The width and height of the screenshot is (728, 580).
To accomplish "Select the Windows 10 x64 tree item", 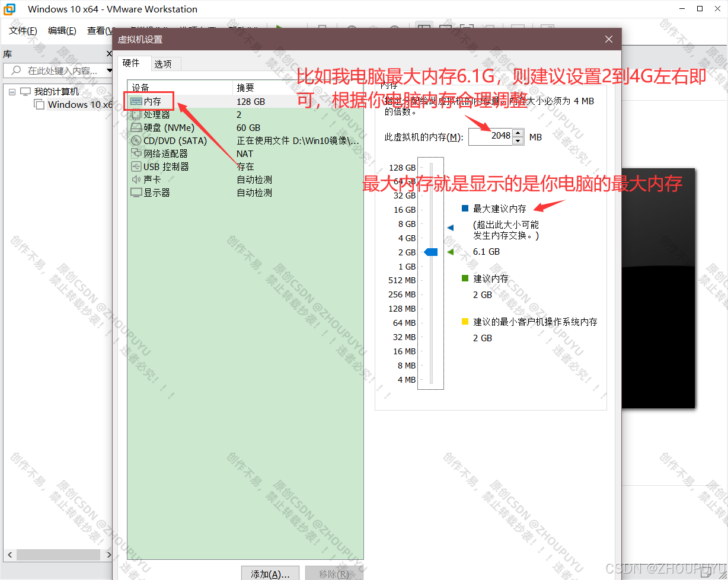I will (79, 105).
